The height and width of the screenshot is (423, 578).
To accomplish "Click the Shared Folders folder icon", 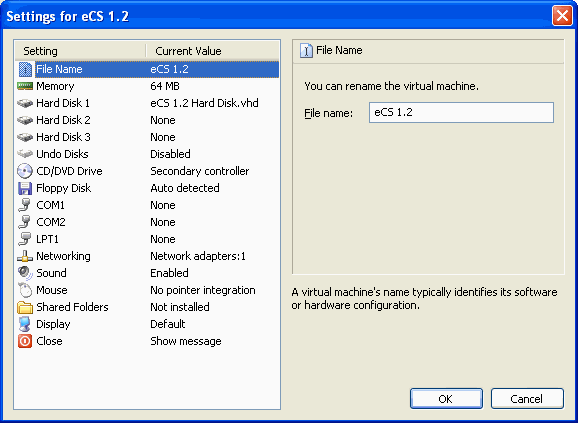I will [25, 307].
